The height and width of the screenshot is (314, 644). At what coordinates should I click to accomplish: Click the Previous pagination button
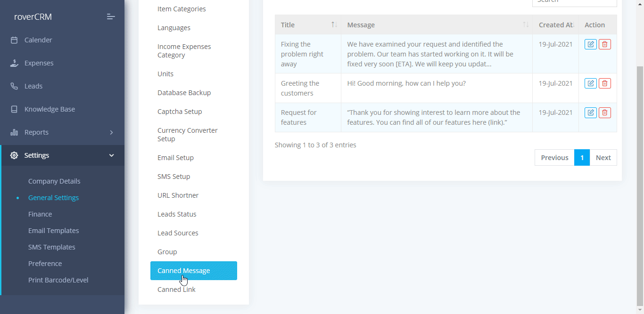pos(554,158)
